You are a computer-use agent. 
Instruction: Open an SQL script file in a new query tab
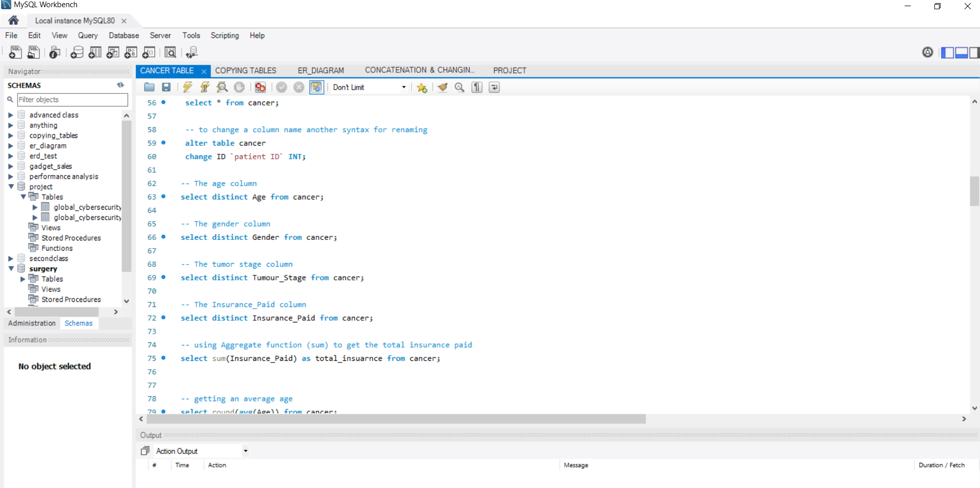pyautogui.click(x=33, y=52)
